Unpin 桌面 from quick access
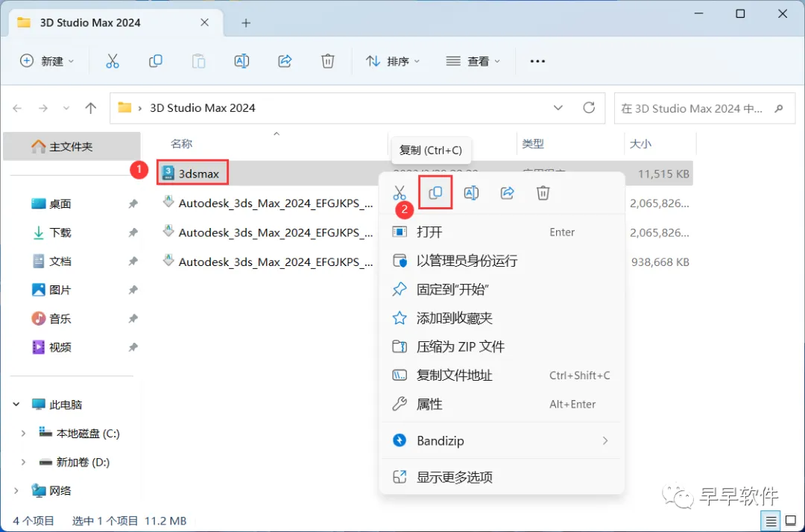Viewport: 805px width, 532px height. pos(133,203)
